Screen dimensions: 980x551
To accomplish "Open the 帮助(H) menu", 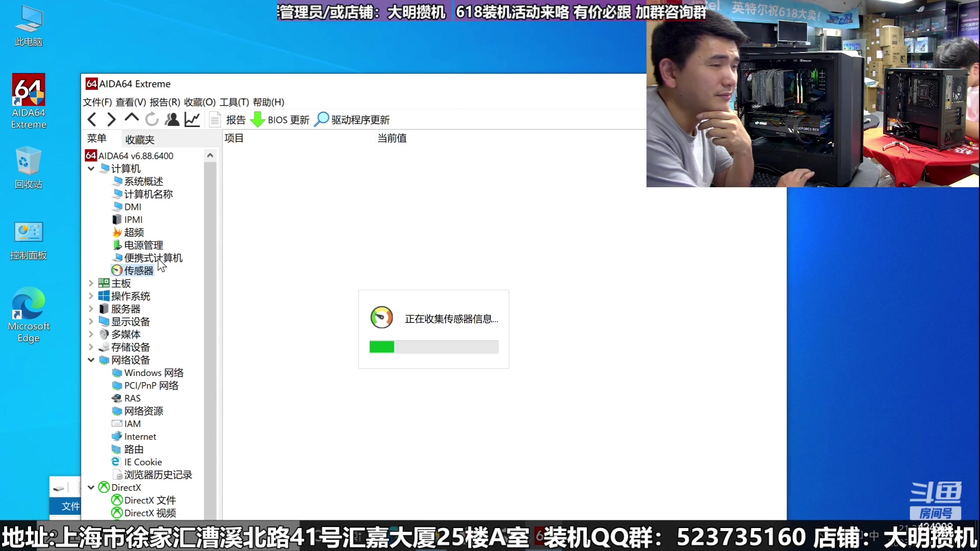I will (268, 102).
